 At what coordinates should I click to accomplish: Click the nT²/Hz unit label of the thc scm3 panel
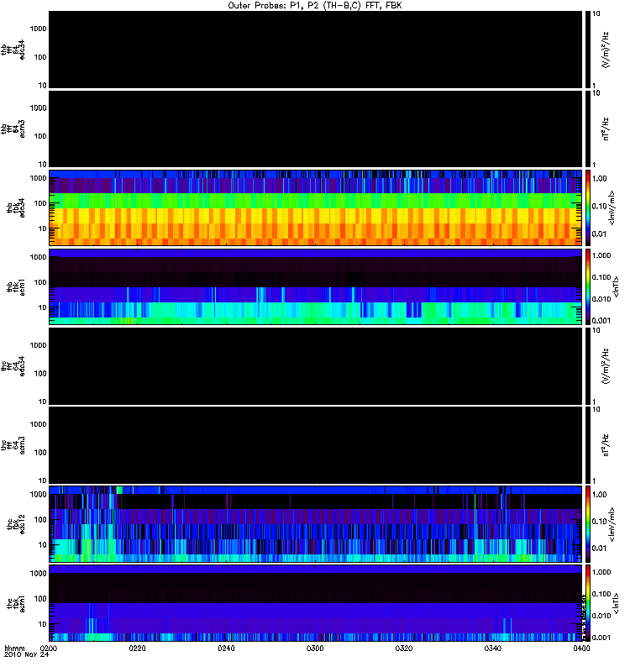[x=606, y=445]
